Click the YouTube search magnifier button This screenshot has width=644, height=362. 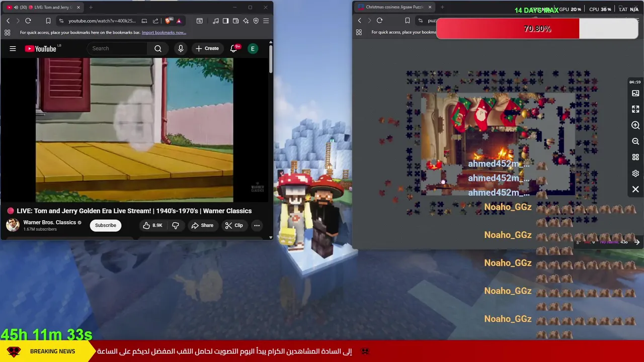[x=158, y=48]
